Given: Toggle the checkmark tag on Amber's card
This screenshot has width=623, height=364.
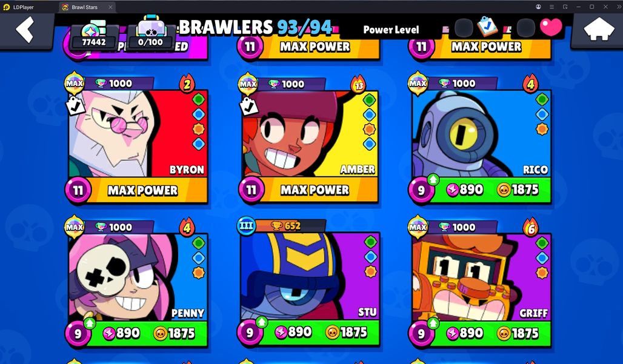Looking at the screenshot, I should [248, 106].
